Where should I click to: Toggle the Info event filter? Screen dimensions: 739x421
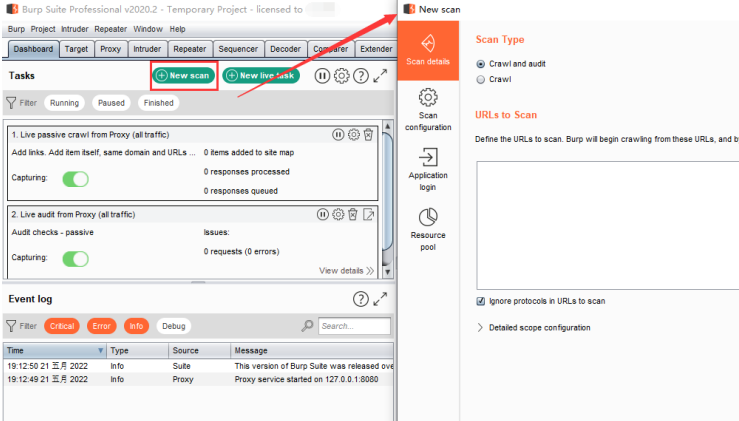(x=136, y=326)
